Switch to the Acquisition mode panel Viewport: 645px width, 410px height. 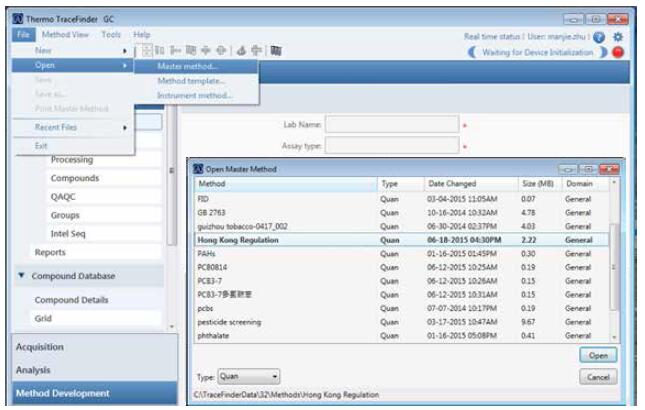tap(40, 347)
